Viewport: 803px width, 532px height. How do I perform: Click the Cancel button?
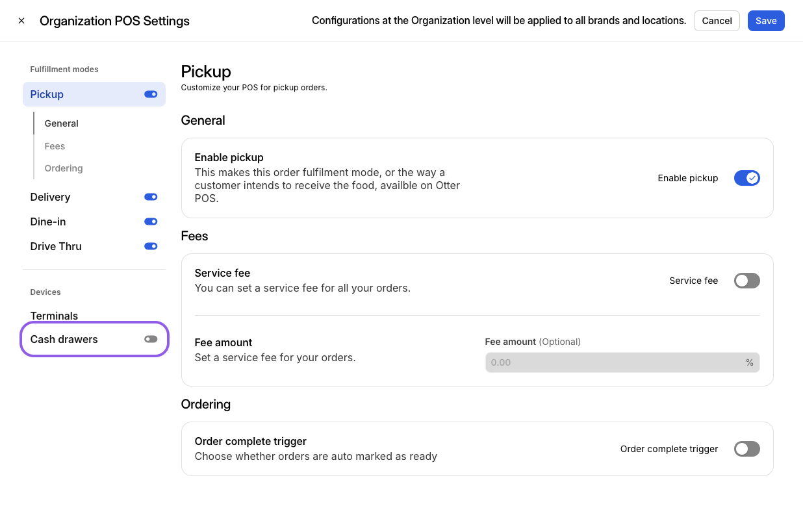[717, 21]
